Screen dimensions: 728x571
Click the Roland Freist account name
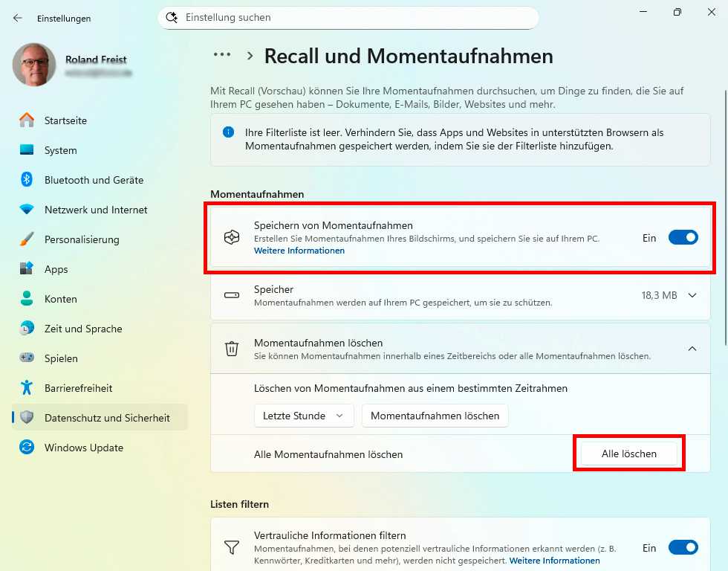click(96, 59)
